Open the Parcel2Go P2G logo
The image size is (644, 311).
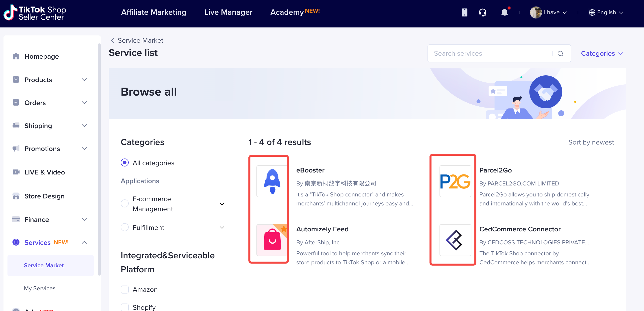click(x=455, y=181)
